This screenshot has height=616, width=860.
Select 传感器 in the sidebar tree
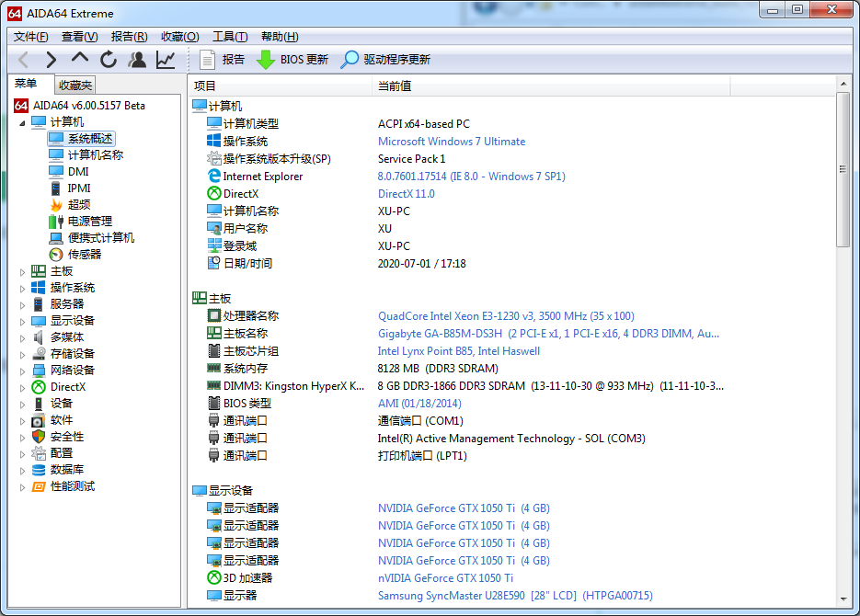click(84, 255)
